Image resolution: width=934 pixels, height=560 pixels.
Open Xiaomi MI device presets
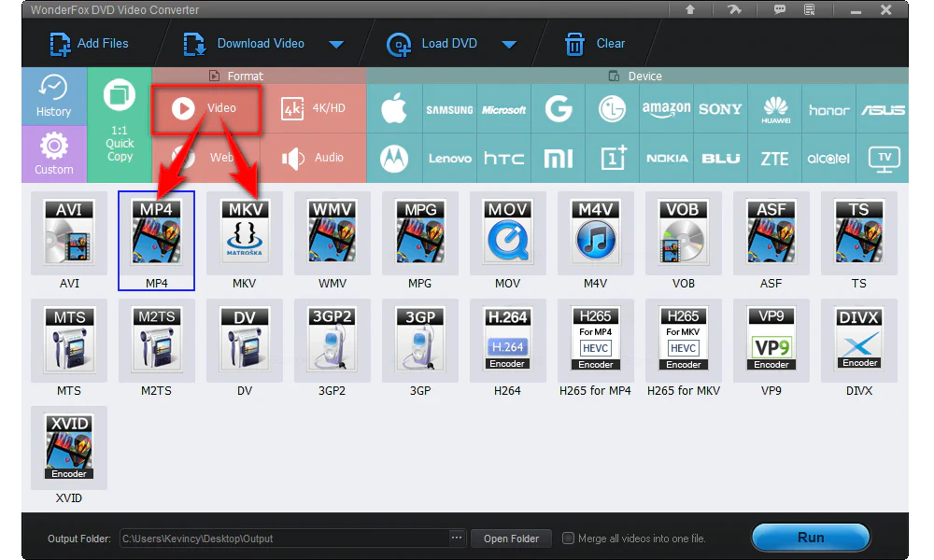click(x=559, y=159)
